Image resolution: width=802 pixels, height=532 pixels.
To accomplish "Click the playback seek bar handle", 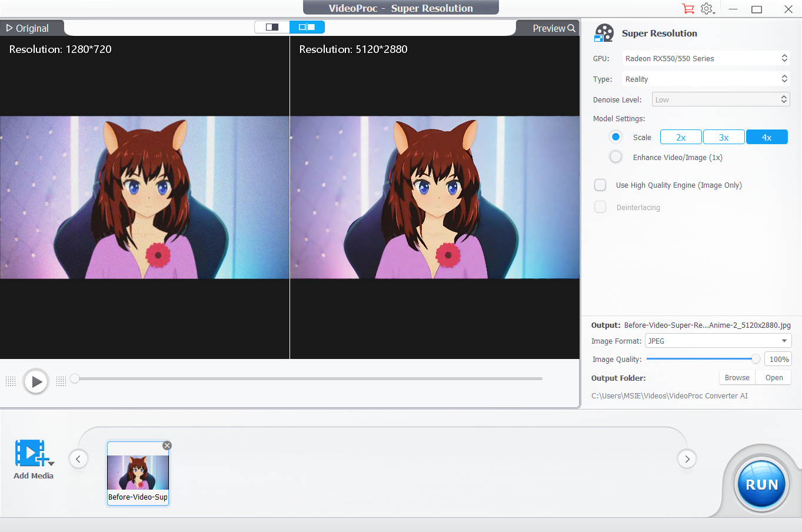I will pos(75,378).
